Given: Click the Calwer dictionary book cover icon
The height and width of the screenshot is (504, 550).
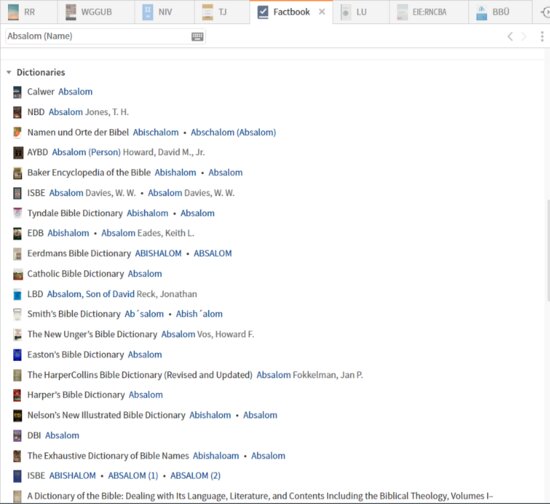Looking at the screenshot, I should point(17,92).
